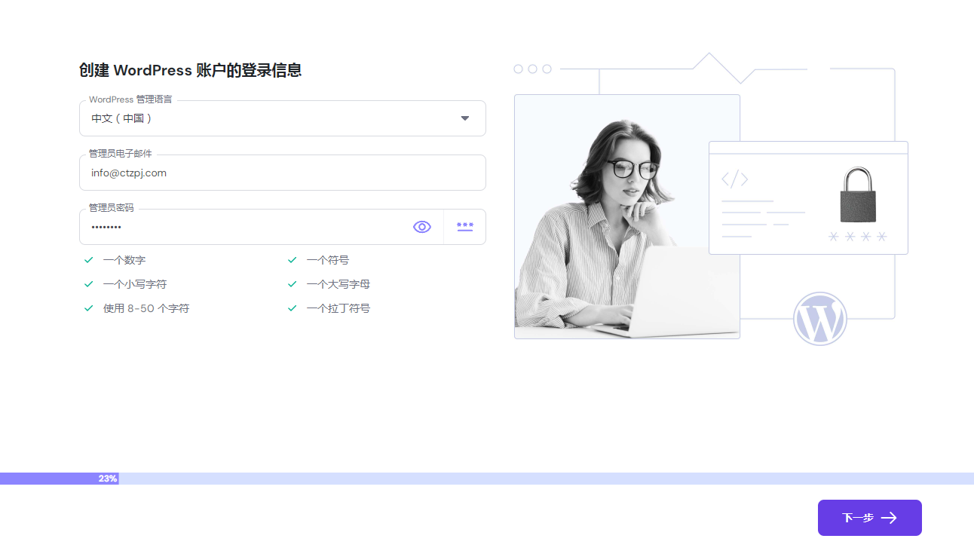Click the woman with laptop photo

click(x=626, y=219)
